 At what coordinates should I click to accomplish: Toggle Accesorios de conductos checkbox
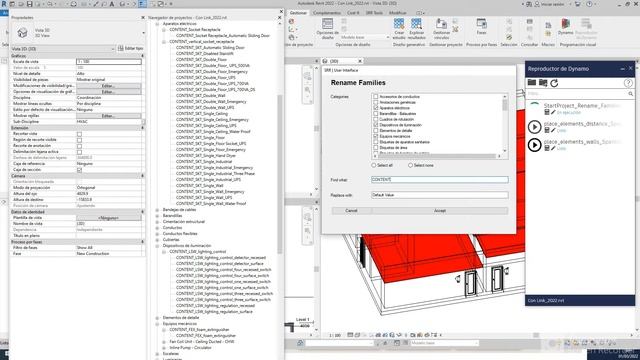[x=376, y=97]
